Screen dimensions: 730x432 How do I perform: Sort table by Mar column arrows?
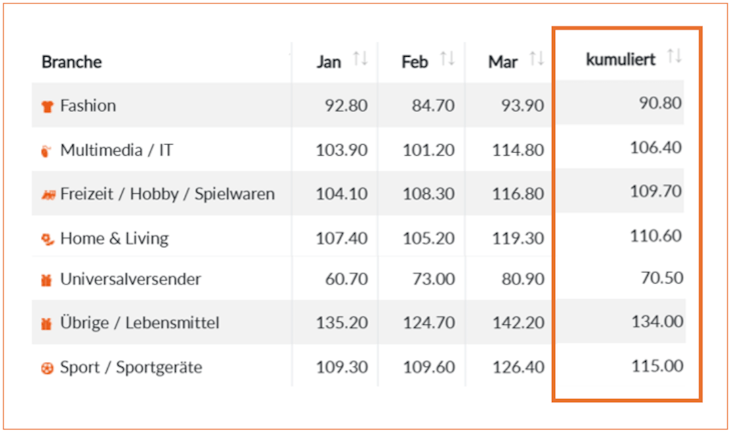[x=536, y=59]
